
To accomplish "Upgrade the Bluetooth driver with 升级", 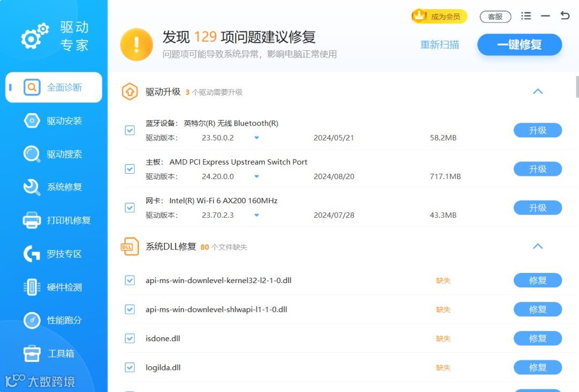I will [538, 130].
